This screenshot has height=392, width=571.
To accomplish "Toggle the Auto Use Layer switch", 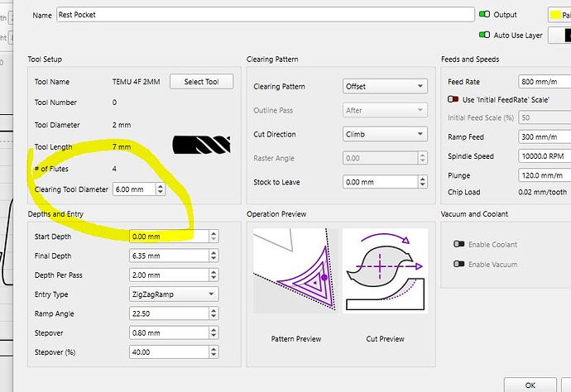I will point(484,35).
